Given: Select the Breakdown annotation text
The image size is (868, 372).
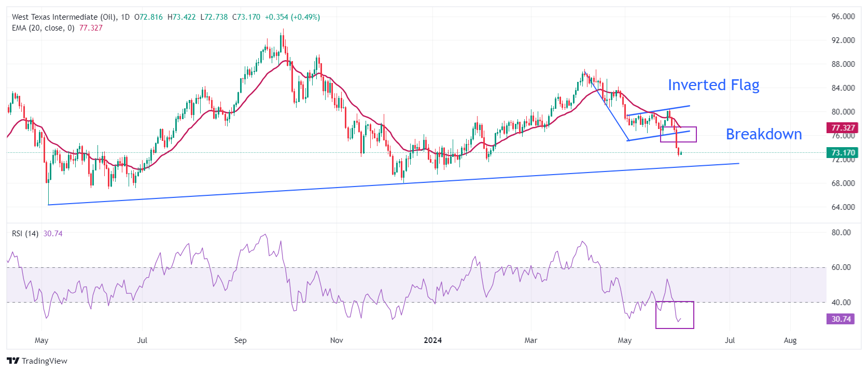Looking at the screenshot, I should tap(763, 134).
